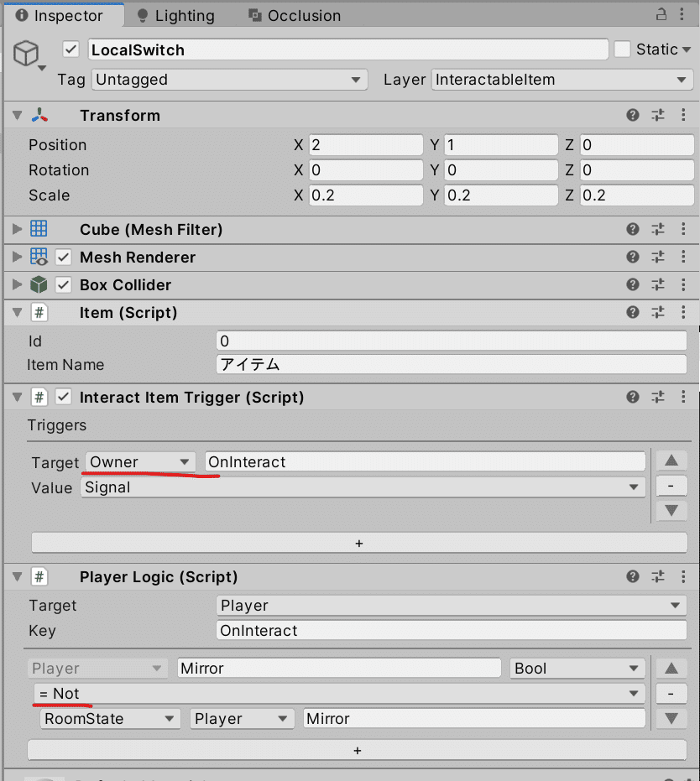Edit the LocalSwitch object name field
Image resolution: width=700 pixels, height=781 pixels.
[x=348, y=49]
